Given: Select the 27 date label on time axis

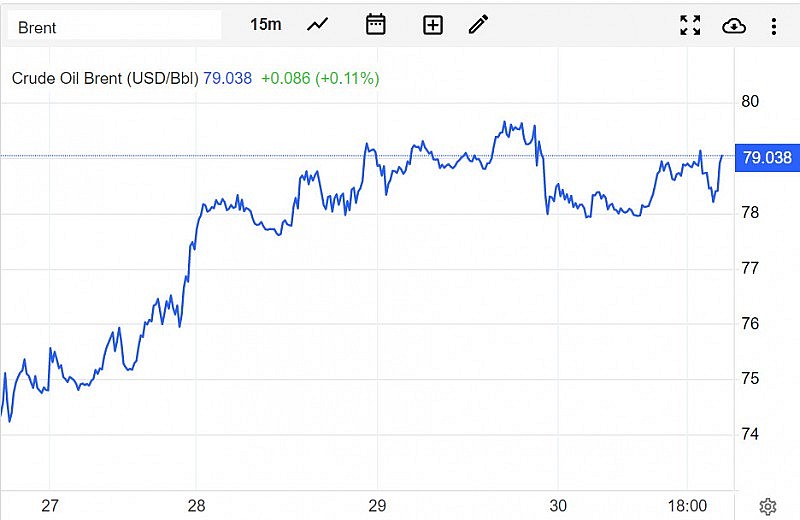Looking at the screenshot, I should pos(50,506).
